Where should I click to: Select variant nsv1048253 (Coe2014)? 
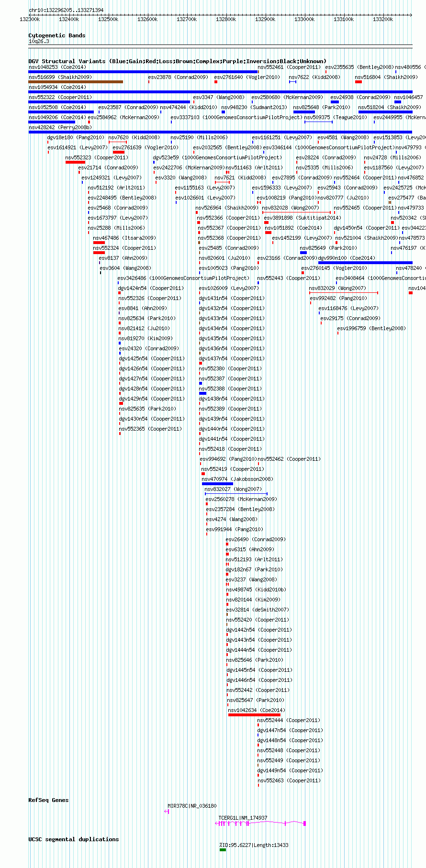tap(57, 67)
